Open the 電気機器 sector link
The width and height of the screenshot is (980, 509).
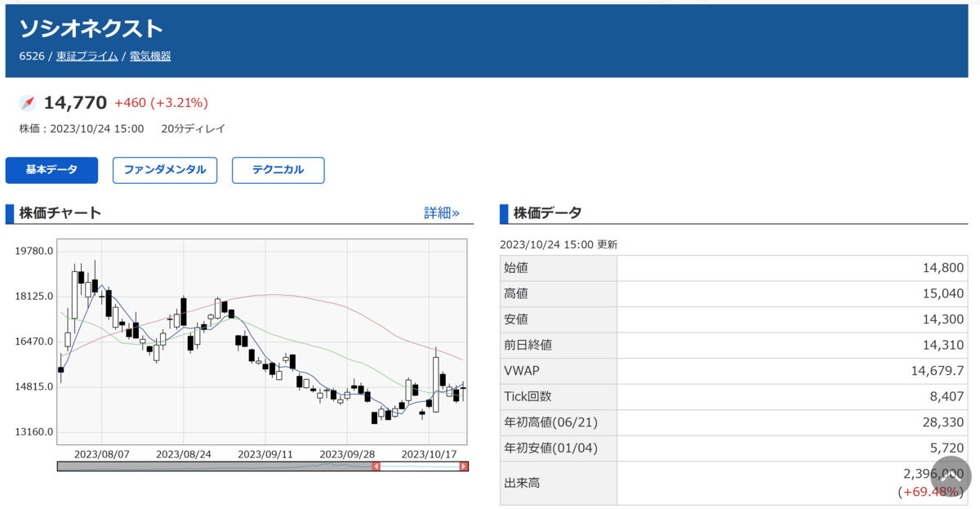click(150, 56)
